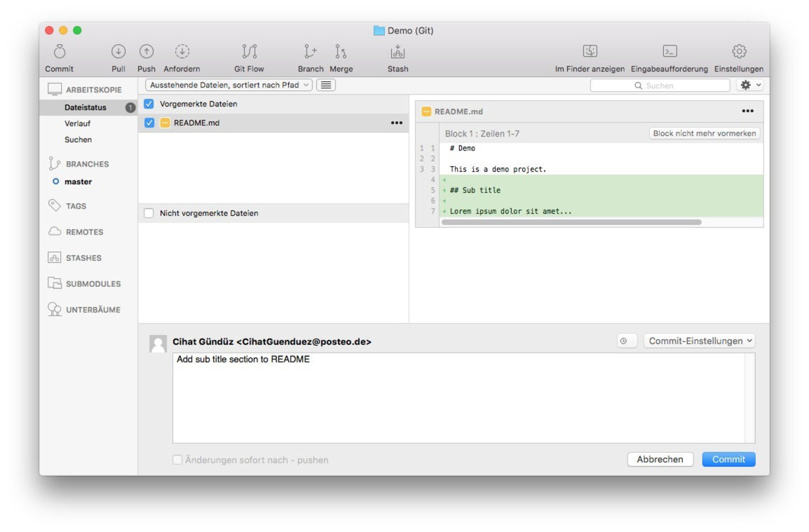Select the master branch
809x532 pixels.
[78, 182]
